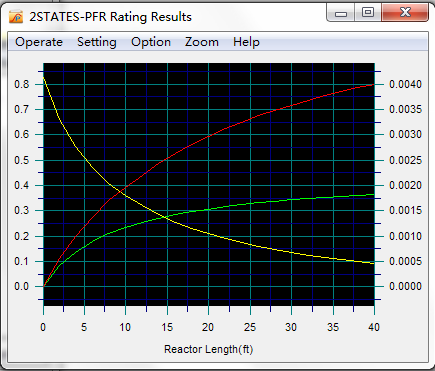The image size is (435, 371).
Task: Open the Zoom menu
Action: pos(202,42)
